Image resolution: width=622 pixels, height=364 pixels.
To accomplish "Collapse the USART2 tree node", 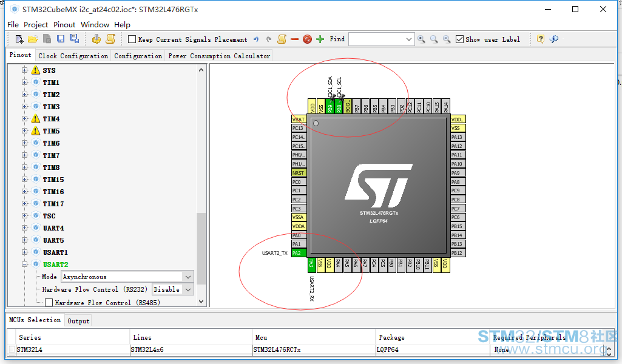I will [x=25, y=264].
